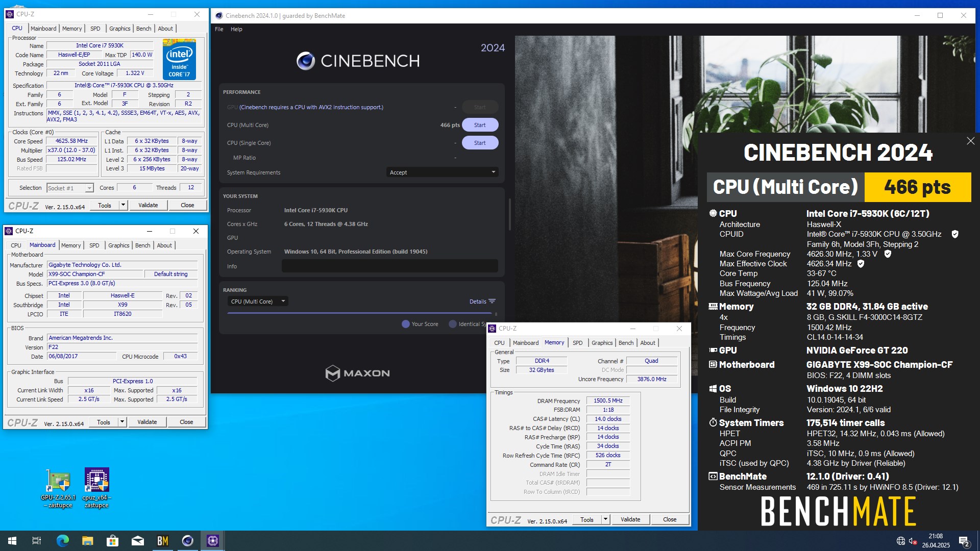Open Task View on taskbar
The height and width of the screenshot is (551, 980).
point(37,541)
